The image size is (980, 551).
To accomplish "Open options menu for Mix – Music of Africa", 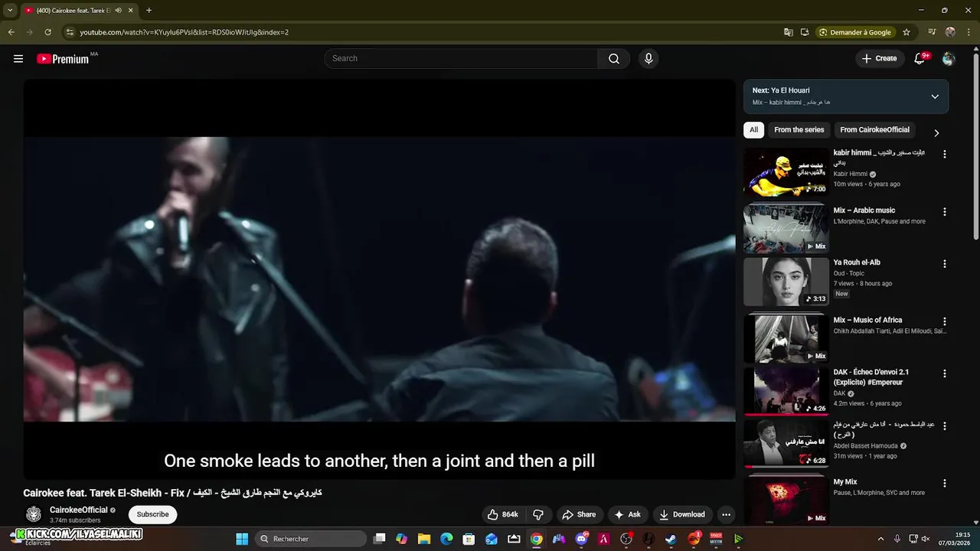I will (x=944, y=322).
